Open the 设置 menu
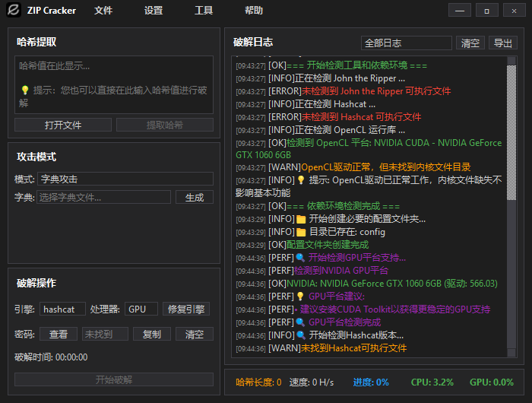Viewport: 532px width, 403px height. [154, 11]
